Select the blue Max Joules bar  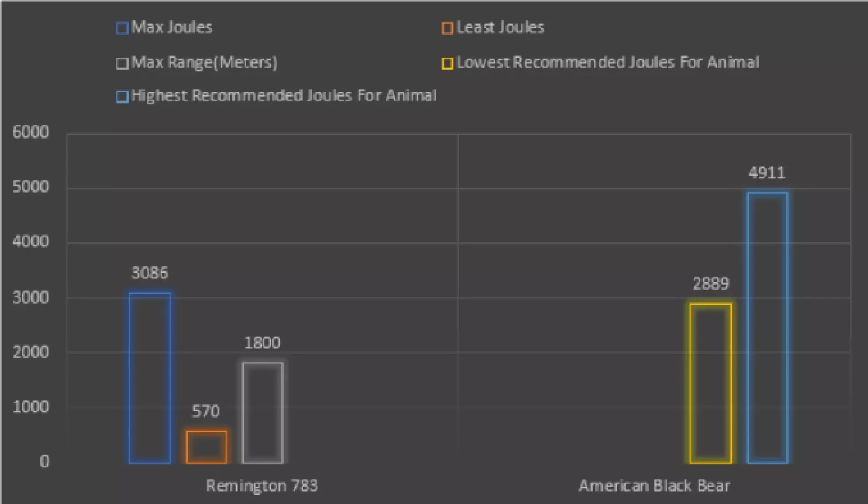pos(150,378)
